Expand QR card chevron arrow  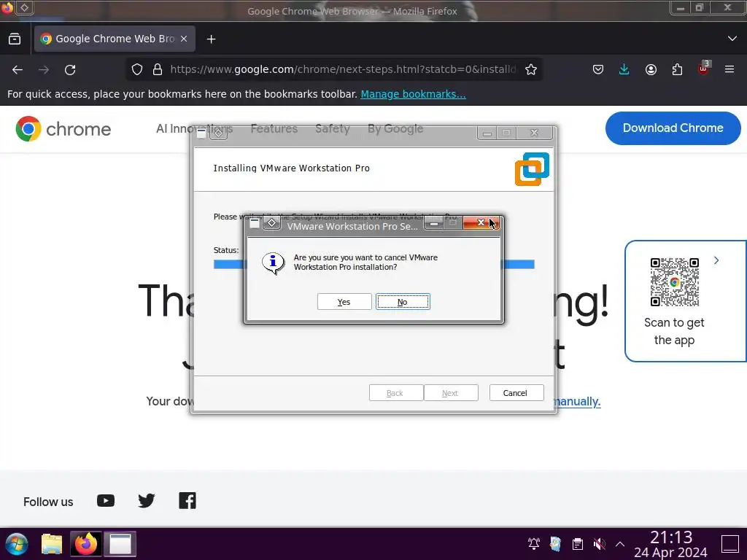[716, 260]
